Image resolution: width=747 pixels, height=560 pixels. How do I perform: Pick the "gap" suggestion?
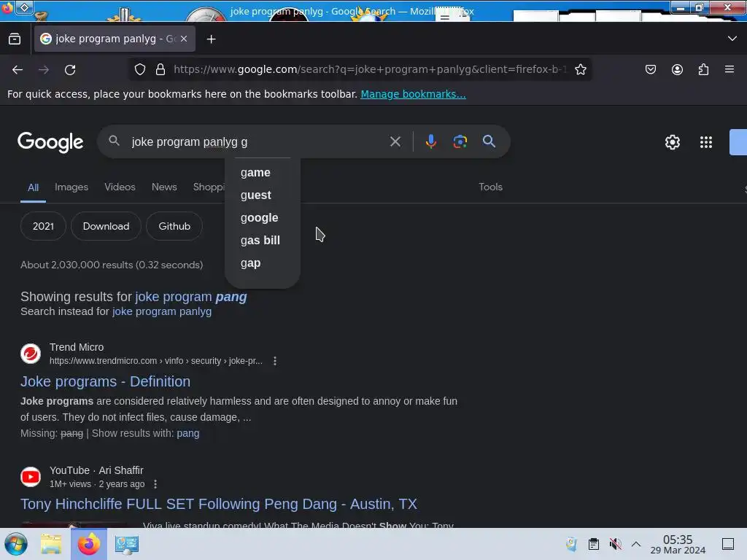[x=263, y=262]
